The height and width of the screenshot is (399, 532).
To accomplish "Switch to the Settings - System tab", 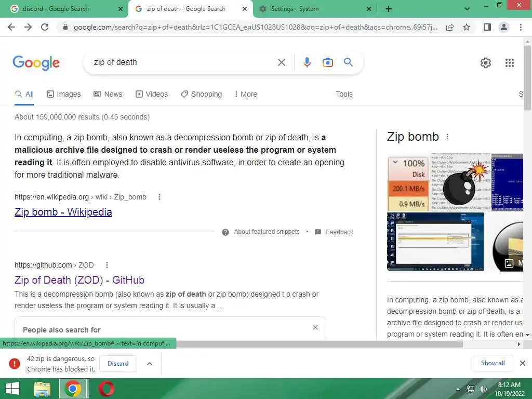I will coord(314,9).
